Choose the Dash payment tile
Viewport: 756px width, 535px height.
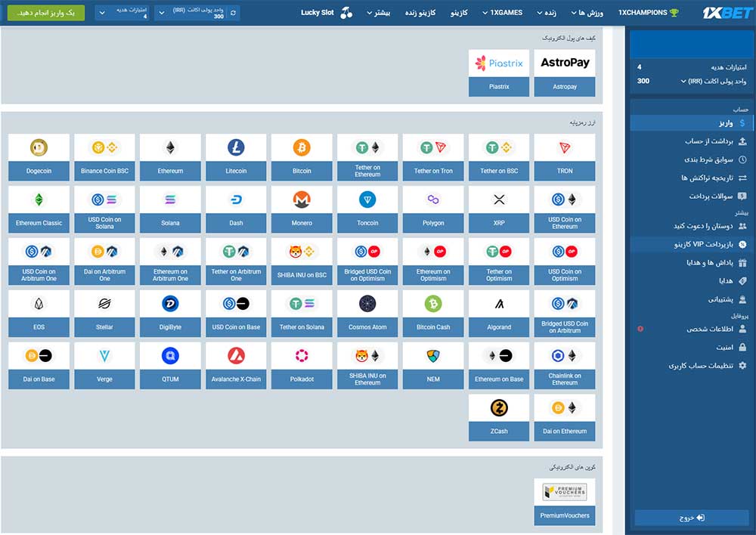236,209
